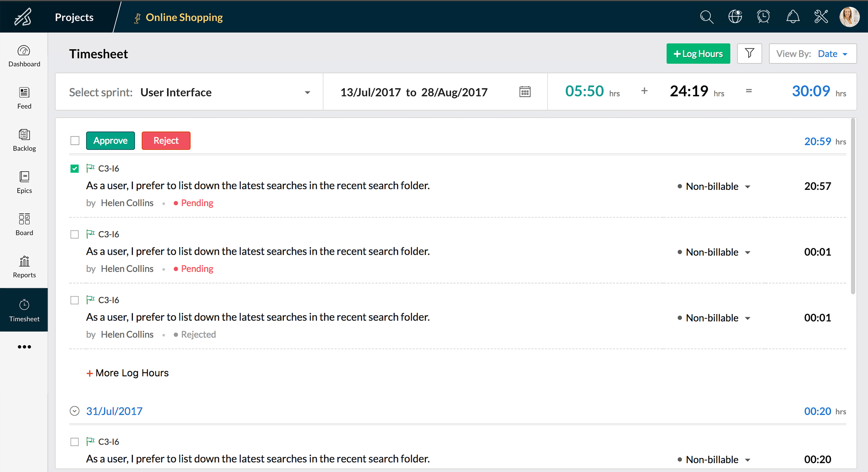
Task: Toggle the select-all checkbox beside Approve
Action: (x=75, y=141)
